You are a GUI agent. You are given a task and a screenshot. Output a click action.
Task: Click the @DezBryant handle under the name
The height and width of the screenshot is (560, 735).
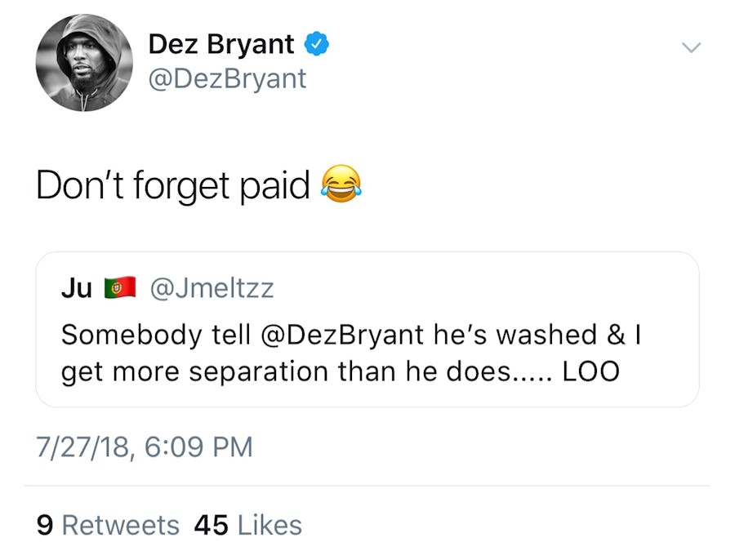coord(227,79)
